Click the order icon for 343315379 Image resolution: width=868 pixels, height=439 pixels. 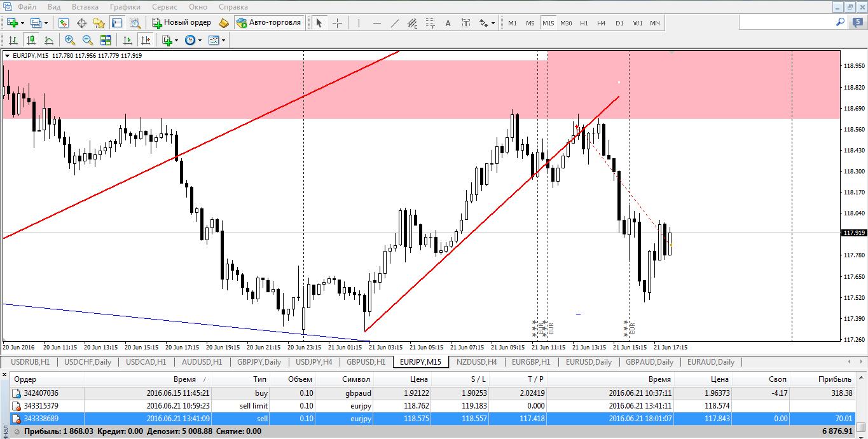[x=16, y=406]
